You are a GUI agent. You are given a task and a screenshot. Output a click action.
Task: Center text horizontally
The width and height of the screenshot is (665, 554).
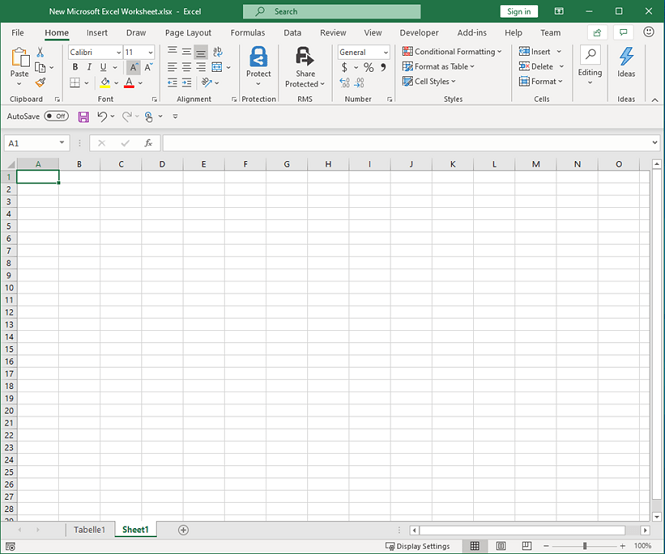187,67
